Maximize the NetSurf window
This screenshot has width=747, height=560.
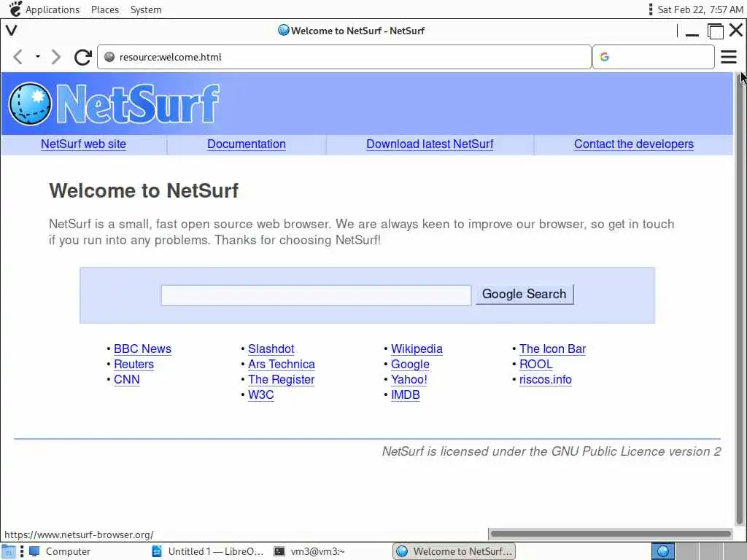pyautogui.click(x=715, y=31)
